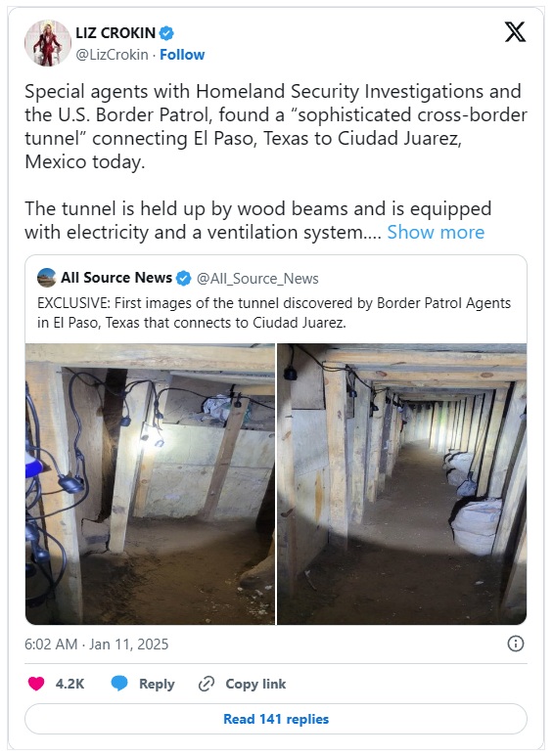
Task: Like the tweet via heart icon
Action: [x=36, y=684]
